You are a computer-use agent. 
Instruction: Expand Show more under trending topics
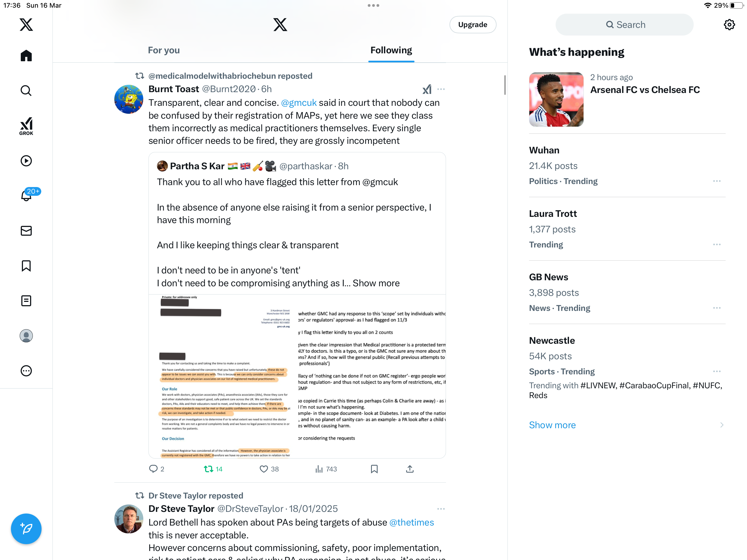[553, 425]
